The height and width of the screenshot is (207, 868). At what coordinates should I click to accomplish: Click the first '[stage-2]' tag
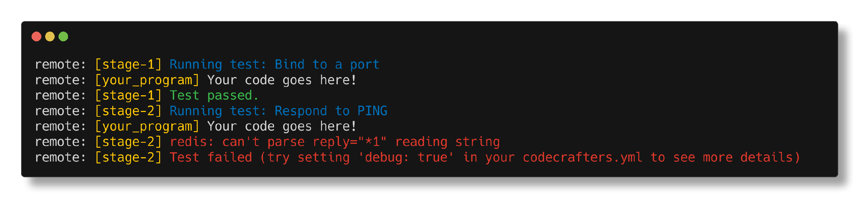pyautogui.click(x=128, y=111)
